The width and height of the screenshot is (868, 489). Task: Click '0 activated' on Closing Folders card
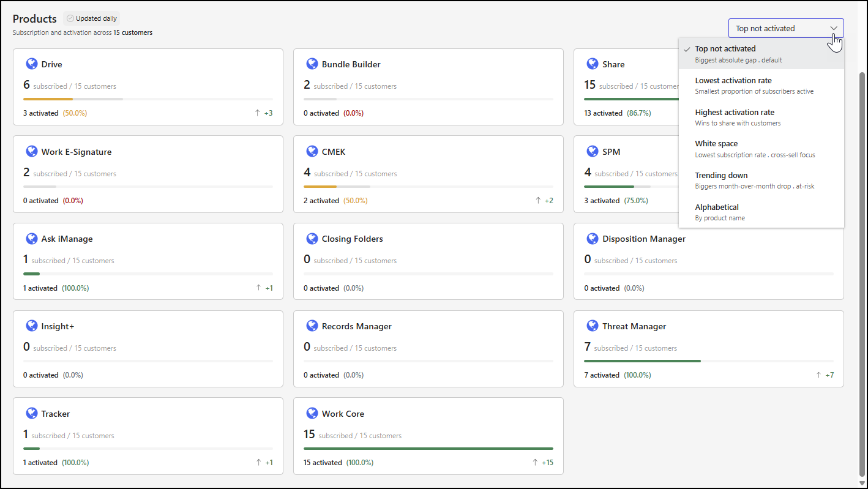pos(321,288)
